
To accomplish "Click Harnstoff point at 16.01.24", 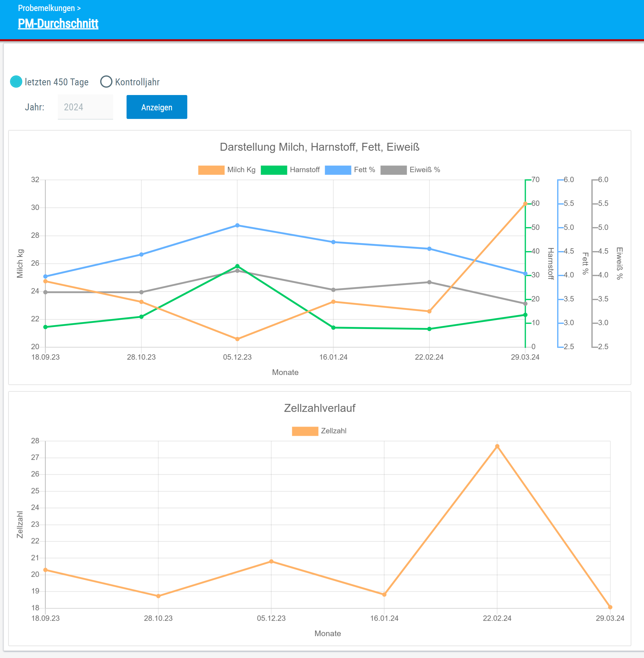I will click(x=333, y=328).
